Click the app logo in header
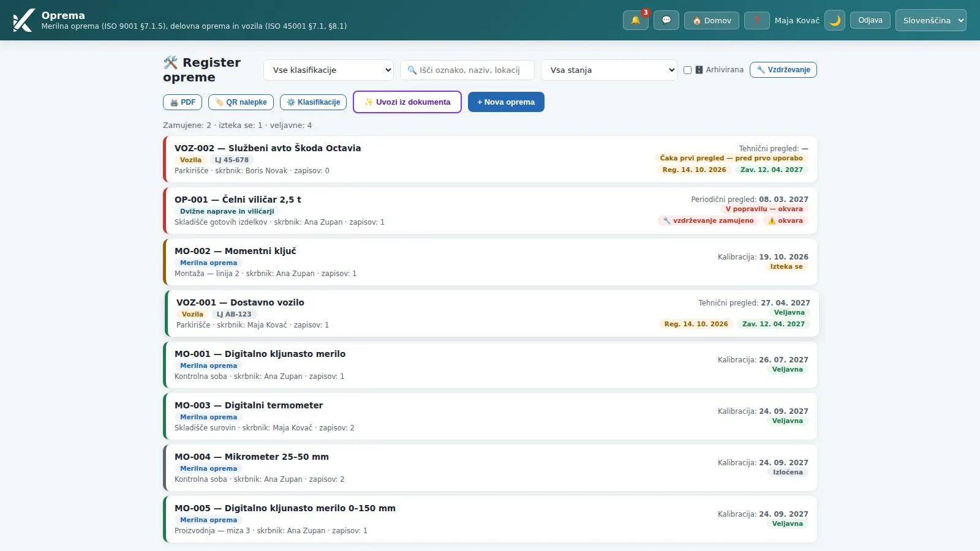 tap(23, 20)
